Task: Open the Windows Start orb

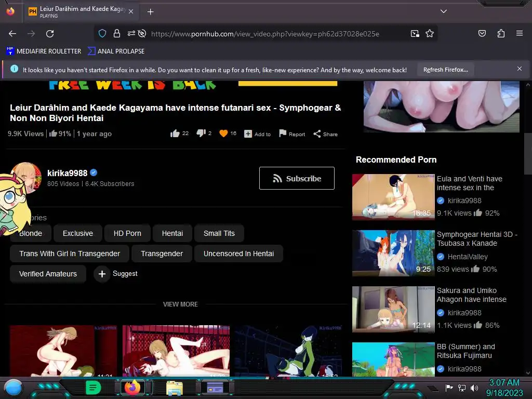Action: [x=14, y=388]
